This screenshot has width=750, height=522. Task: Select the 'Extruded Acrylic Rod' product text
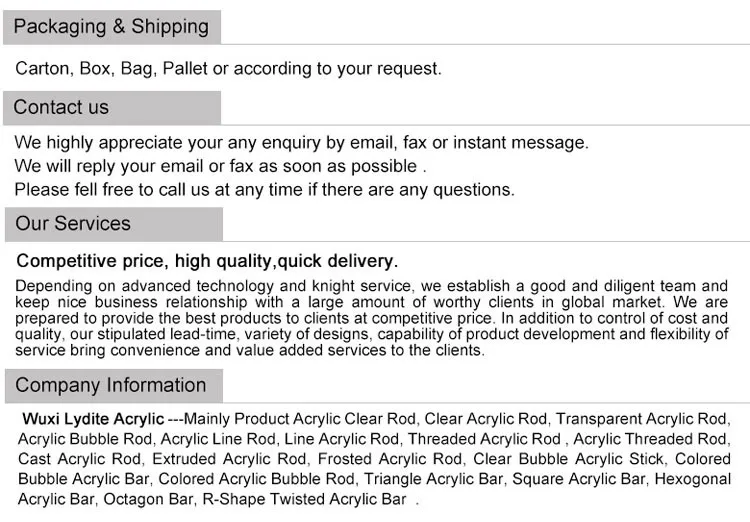click(229, 459)
